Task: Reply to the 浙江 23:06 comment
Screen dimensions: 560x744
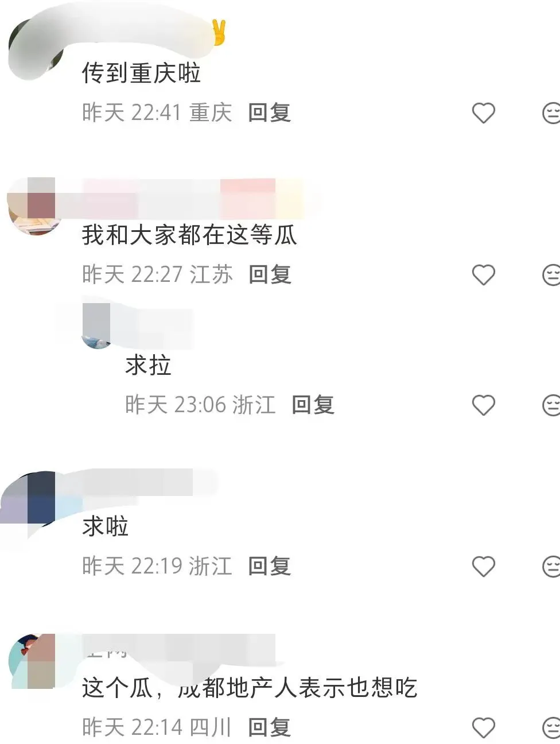Action: (x=313, y=405)
